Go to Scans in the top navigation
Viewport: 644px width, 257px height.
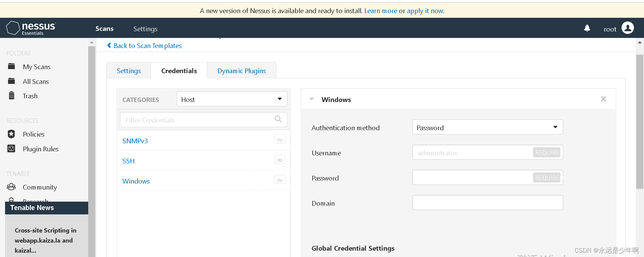[x=104, y=29]
